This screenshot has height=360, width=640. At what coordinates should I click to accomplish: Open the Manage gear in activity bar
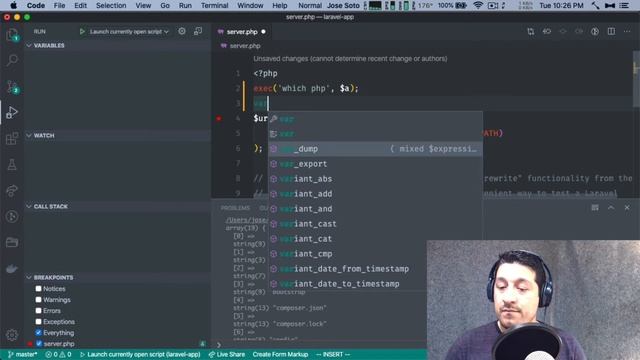[12, 335]
